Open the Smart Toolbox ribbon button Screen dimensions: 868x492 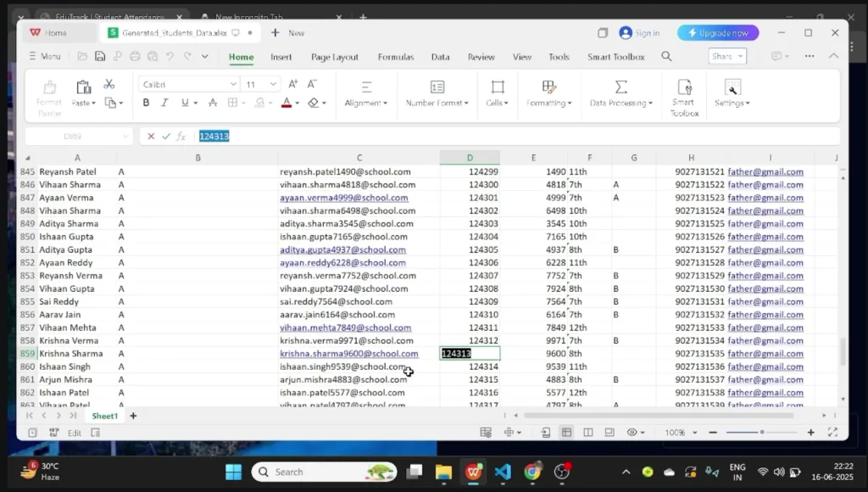coord(685,98)
